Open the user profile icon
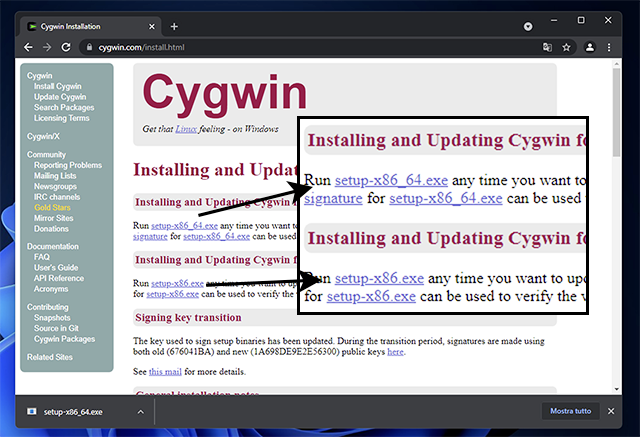640x437 pixels. [591, 47]
